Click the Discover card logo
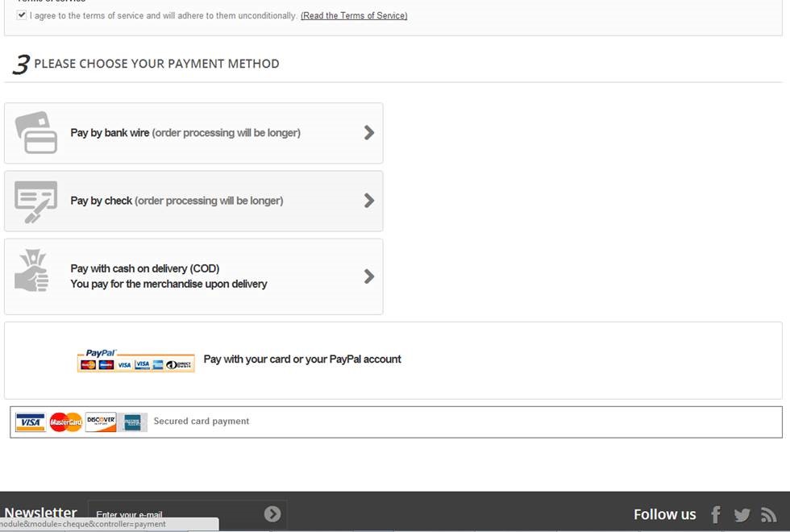The height and width of the screenshot is (532, 790). pyautogui.click(x=101, y=422)
